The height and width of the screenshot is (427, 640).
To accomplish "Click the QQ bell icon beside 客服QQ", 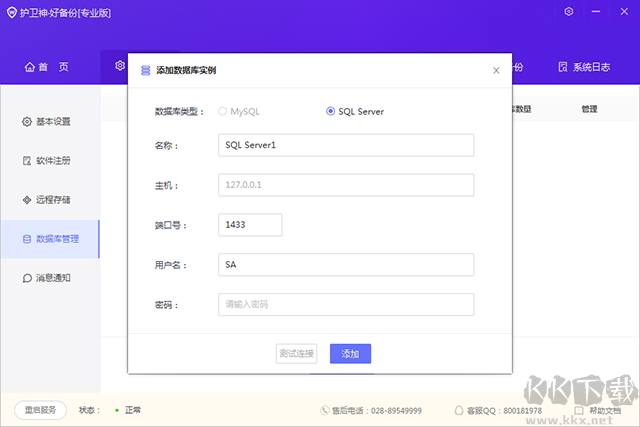I will (x=459, y=410).
